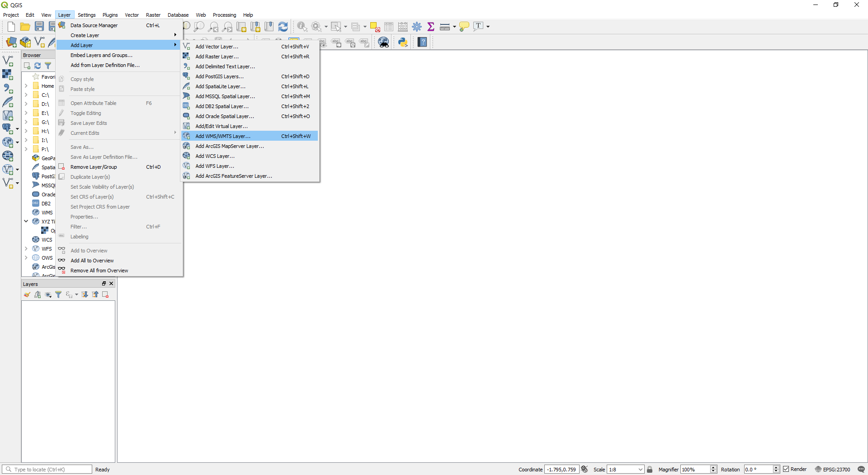Click the Open Project folder icon
Screen dimensions: 868x475
[25, 27]
